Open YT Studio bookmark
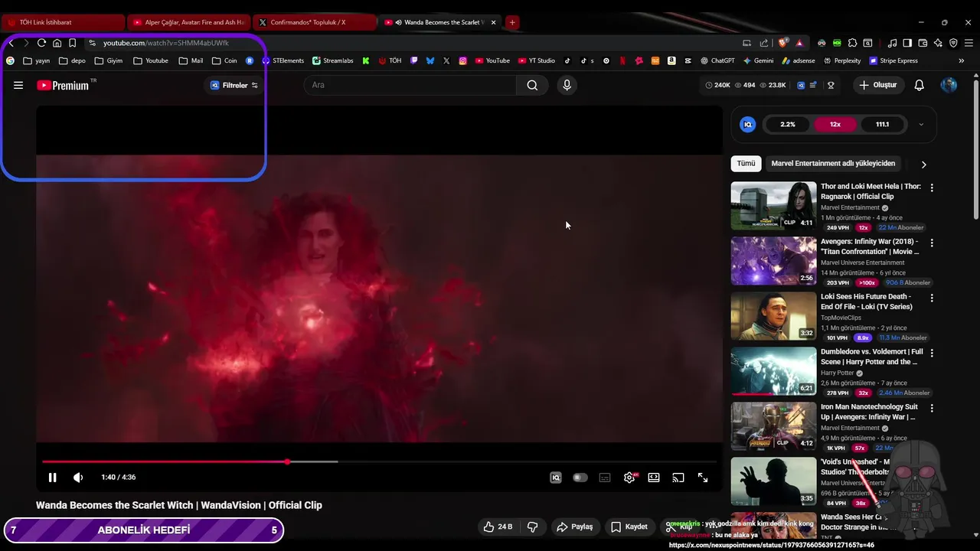Viewport: 980px width, 551px height. [537, 60]
